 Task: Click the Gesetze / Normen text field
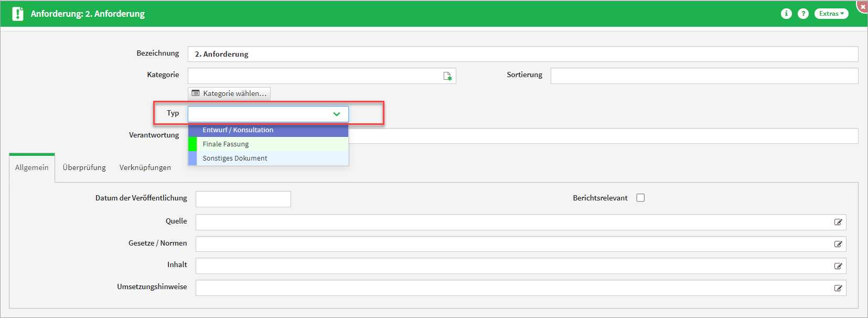pos(521,244)
